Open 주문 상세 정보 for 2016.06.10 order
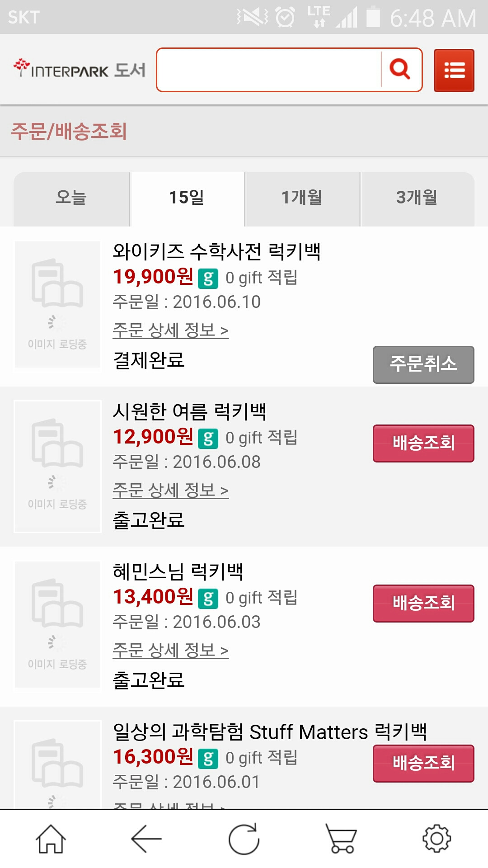Viewport: 488px width, 868px height. (x=171, y=330)
